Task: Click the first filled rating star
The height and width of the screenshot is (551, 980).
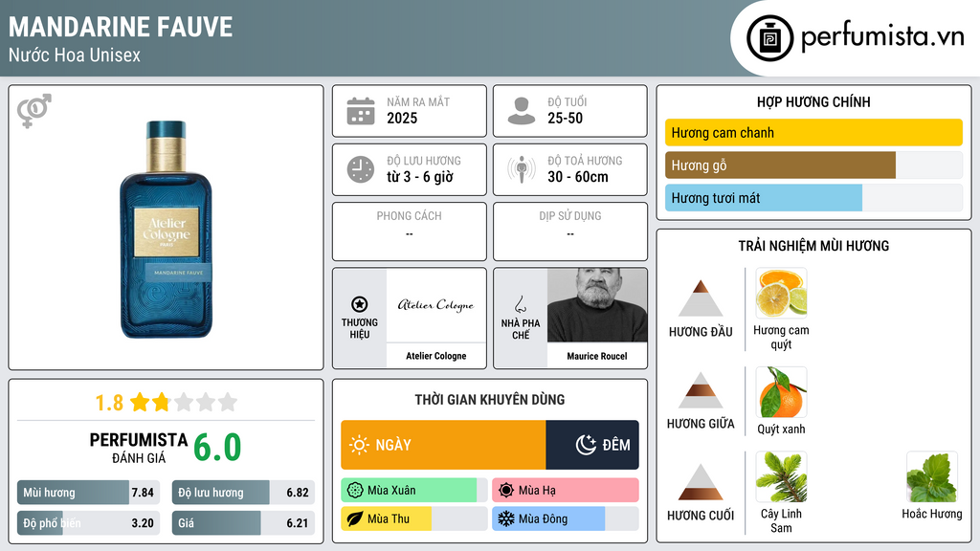Action: (x=140, y=402)
